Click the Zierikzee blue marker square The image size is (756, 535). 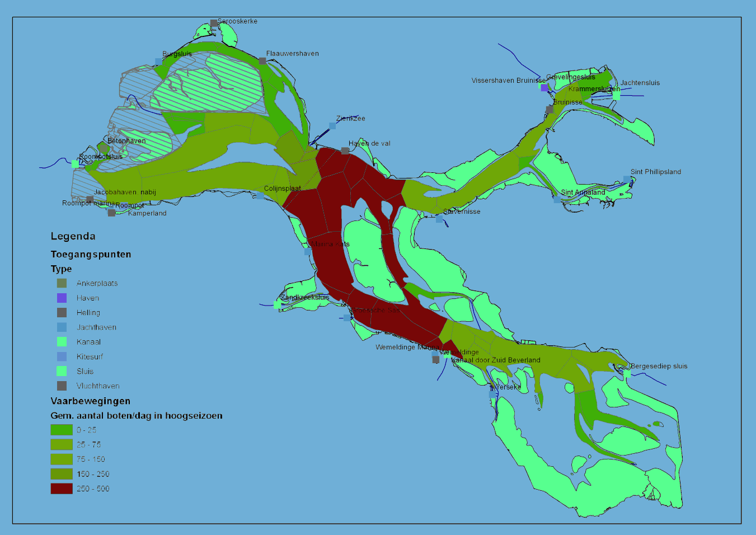coord(332,126)
